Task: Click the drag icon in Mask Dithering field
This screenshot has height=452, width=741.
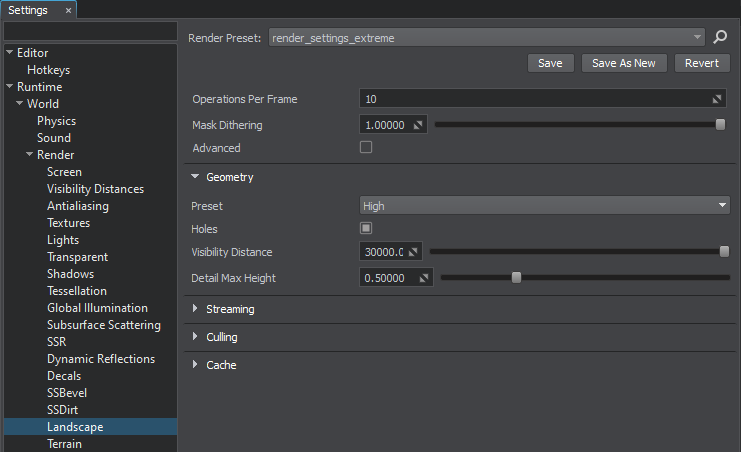Action: pyautogui.click(x=419, y=125)
